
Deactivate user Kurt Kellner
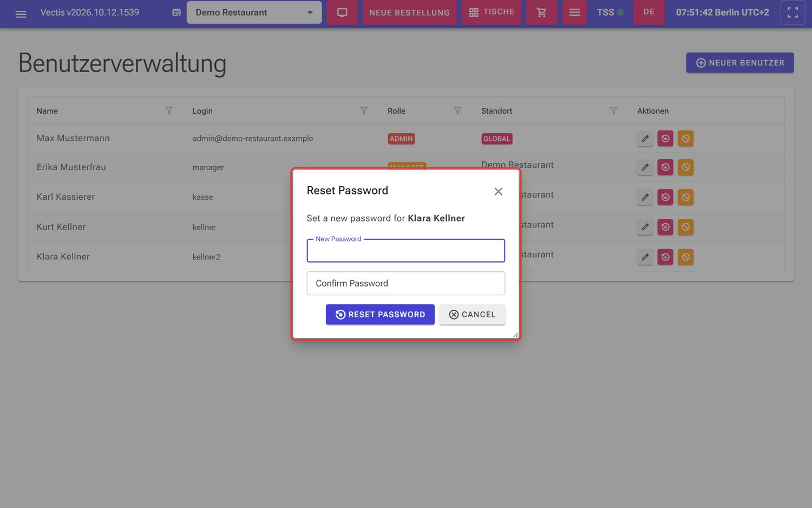[x=685, y=227]
